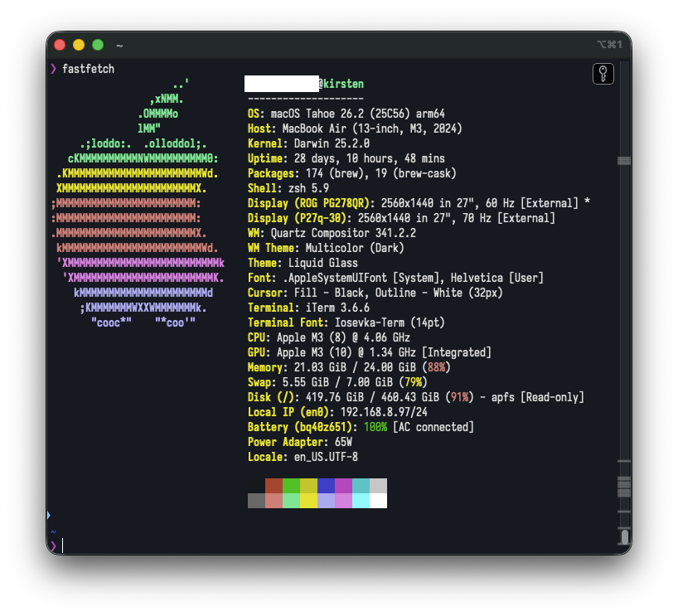Click the command prompt input line
Image resolution: width=678 pixels, height=616 pixels.
333,546
